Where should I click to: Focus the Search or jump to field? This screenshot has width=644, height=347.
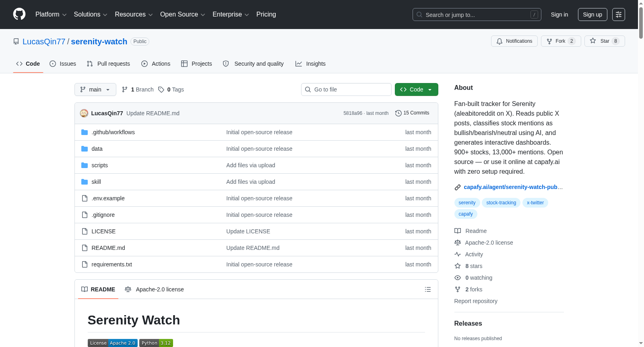point(477,15)
